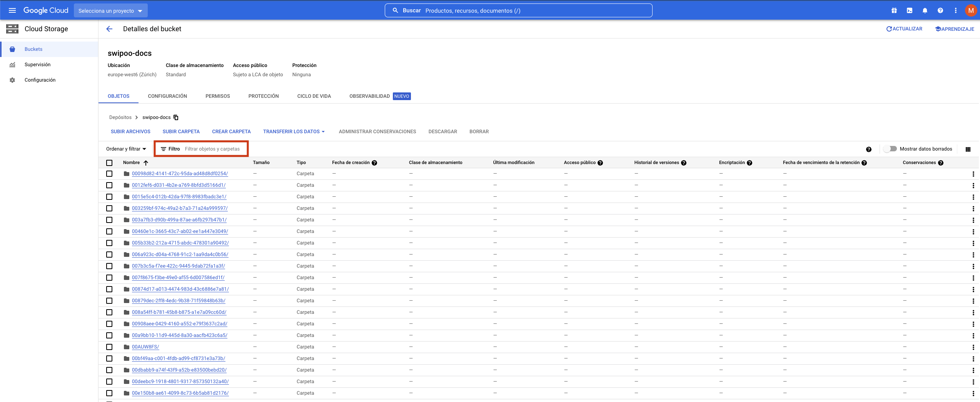Expand the Ordenar y filtrar menu

pos(126,149)
